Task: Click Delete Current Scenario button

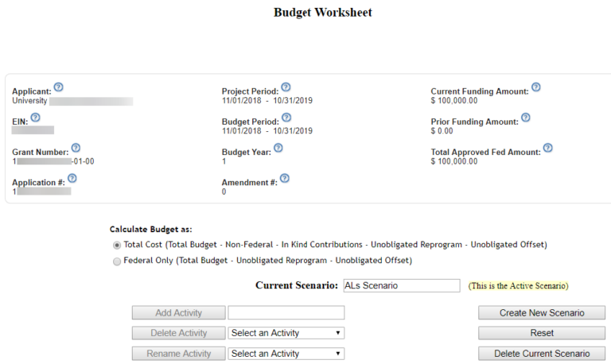Action: tap(541, 354)
